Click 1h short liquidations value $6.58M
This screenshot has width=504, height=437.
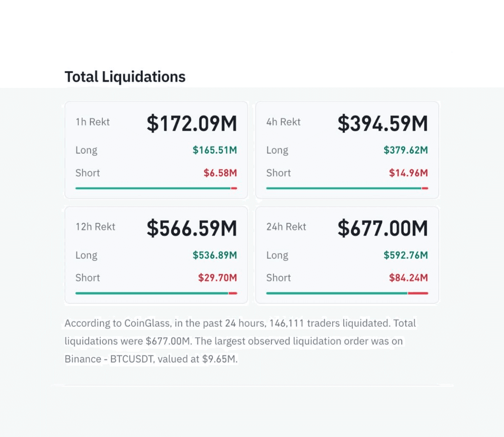click(x=220, y=173)
